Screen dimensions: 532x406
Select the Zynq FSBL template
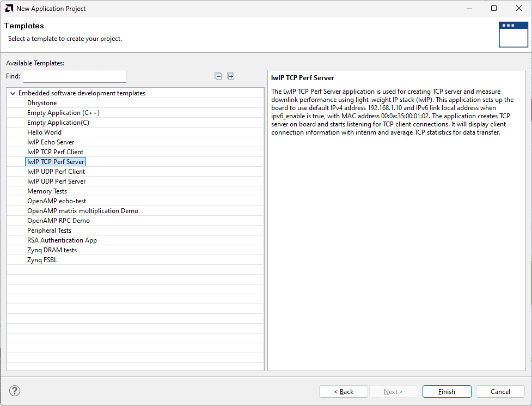tap(42, 260)
